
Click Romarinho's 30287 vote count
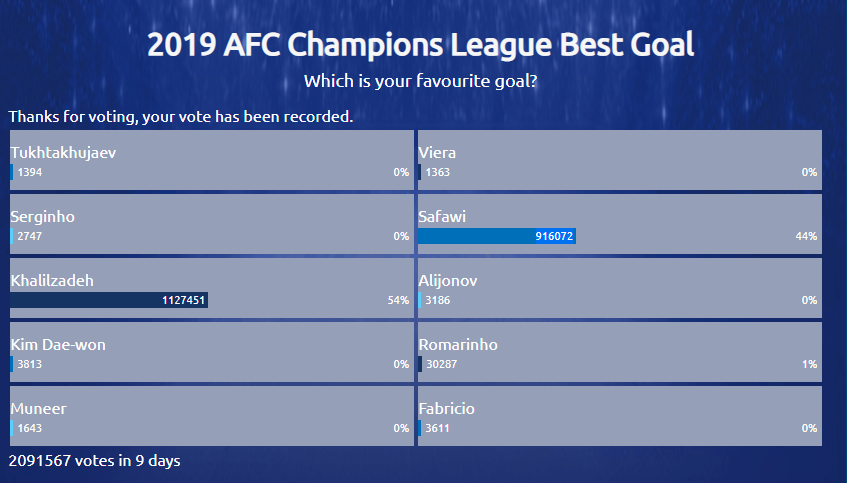[x=442, y=365]
